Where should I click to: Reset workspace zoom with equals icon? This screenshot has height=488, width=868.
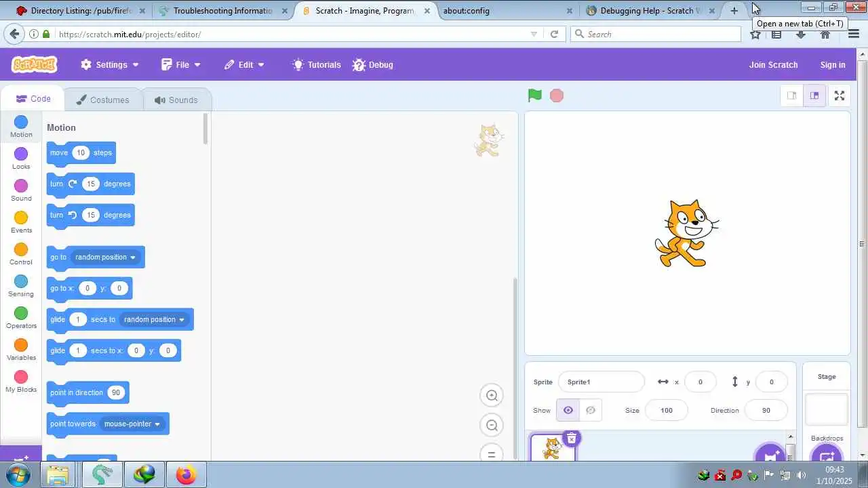coord(492,454)
